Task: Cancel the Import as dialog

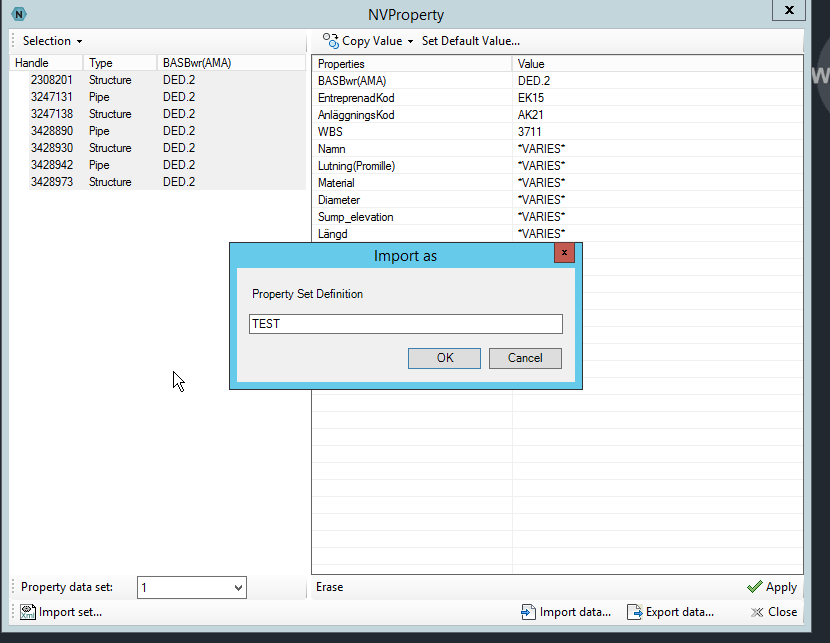Action: [x=525, y=358]
